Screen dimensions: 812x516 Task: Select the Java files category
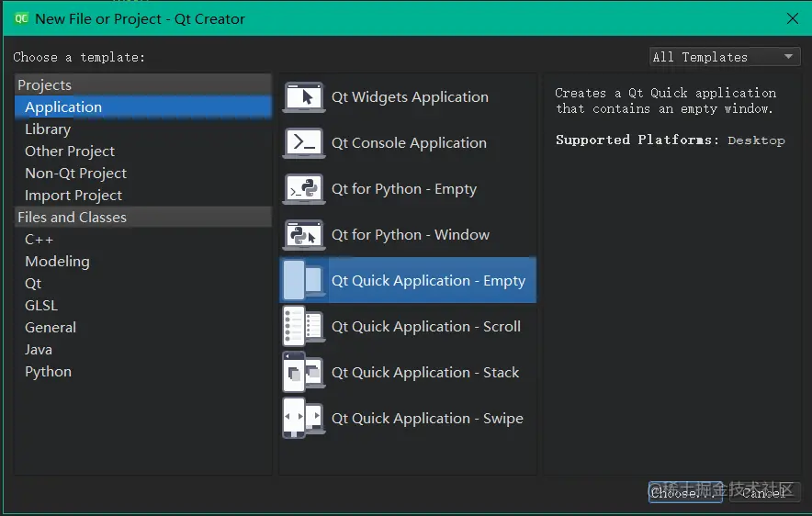143,350
